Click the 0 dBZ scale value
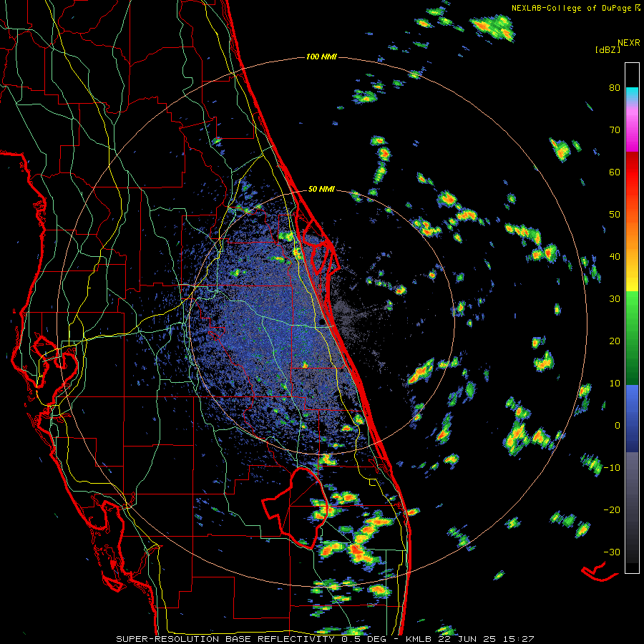 point(618,426)
